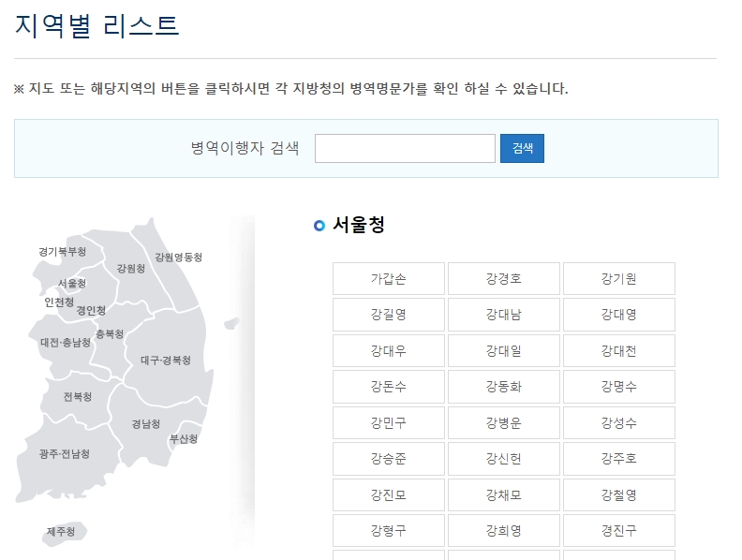Open the 가갑손 name entry
The width and height of the screenshot is (742, 560).
tap(389, 278)
